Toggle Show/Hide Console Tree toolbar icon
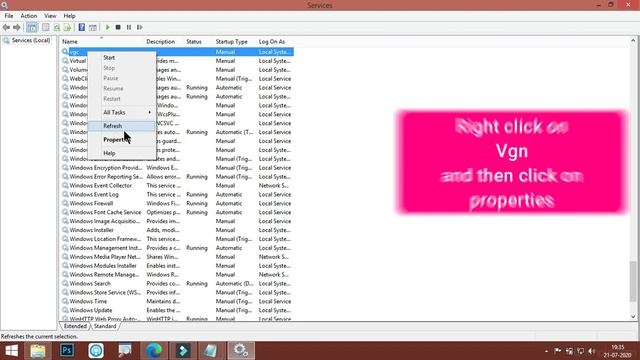The width and height of the screenshot is (640, 360). point(32,27)
